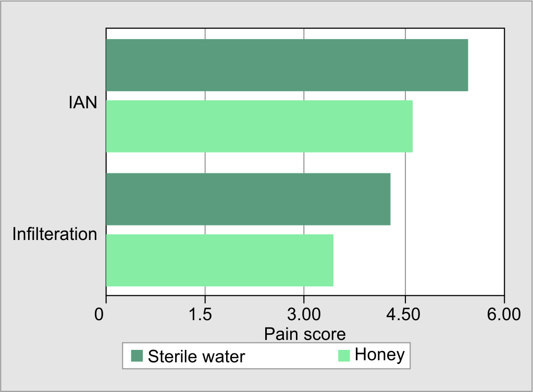
Task: Click the gridline at 1.5 above the bars
Action: [x=205, y=33]
